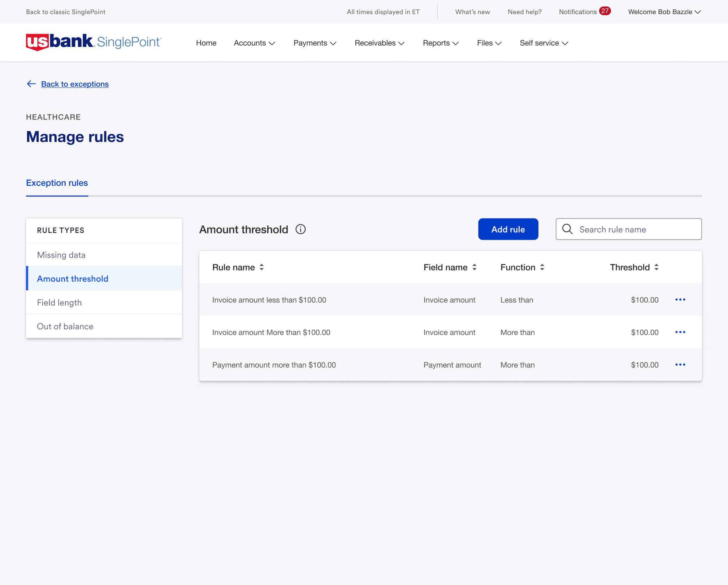Screen dimensions: 728x585
Task: Click inside the Search rule name field
Action: click(x=628, y=229)
